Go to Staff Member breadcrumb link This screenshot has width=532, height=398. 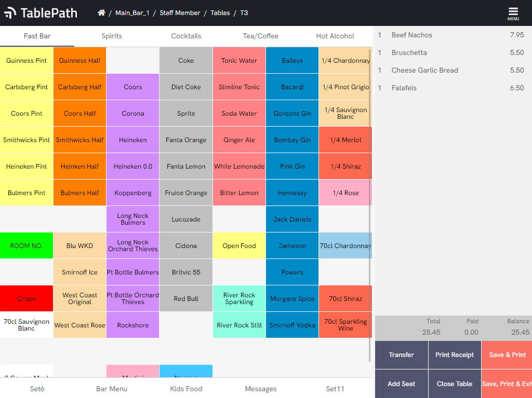click(180, 13)
